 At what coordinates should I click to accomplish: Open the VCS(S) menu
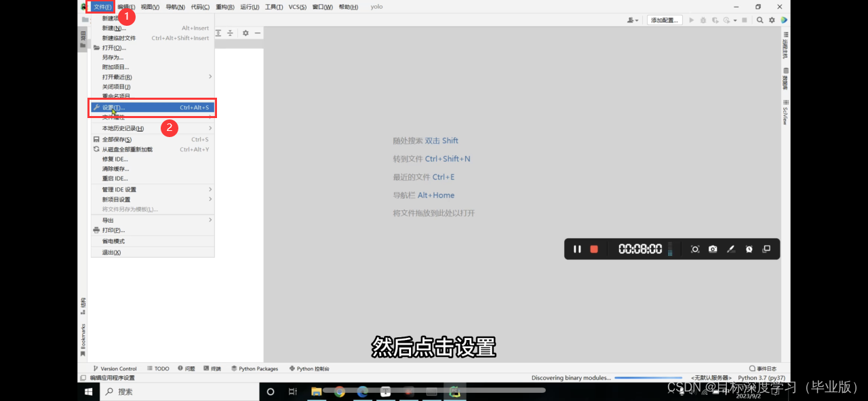pyautogui.click(x=298, y=7)
